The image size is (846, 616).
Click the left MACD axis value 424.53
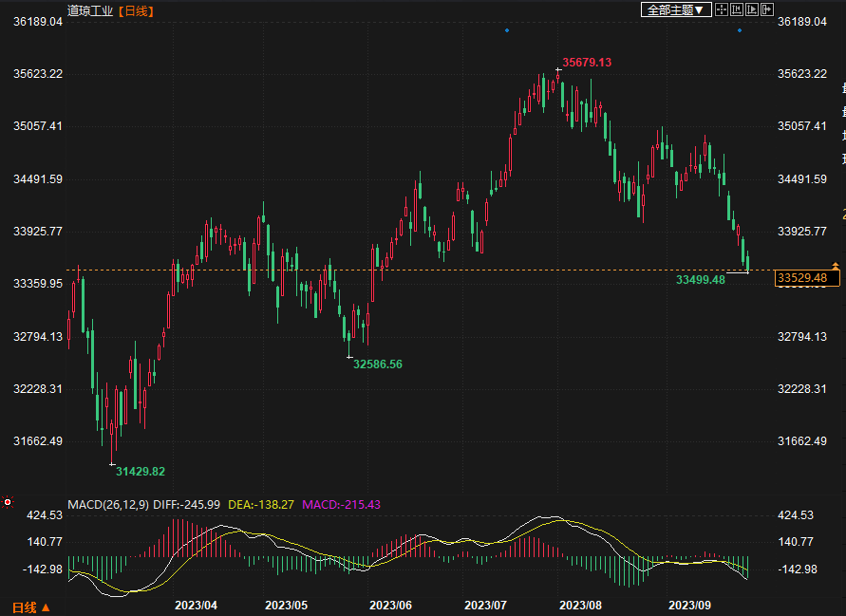tap(45, 515)
